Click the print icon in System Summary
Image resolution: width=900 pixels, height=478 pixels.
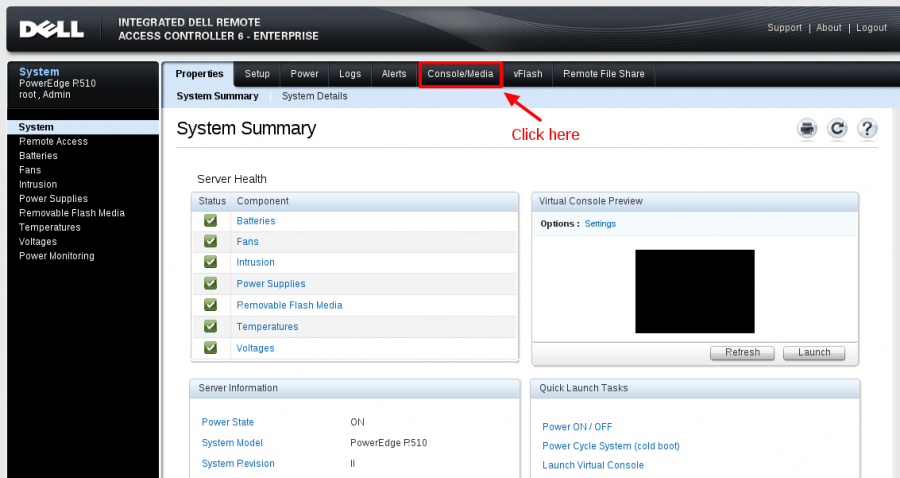(807, 128)
